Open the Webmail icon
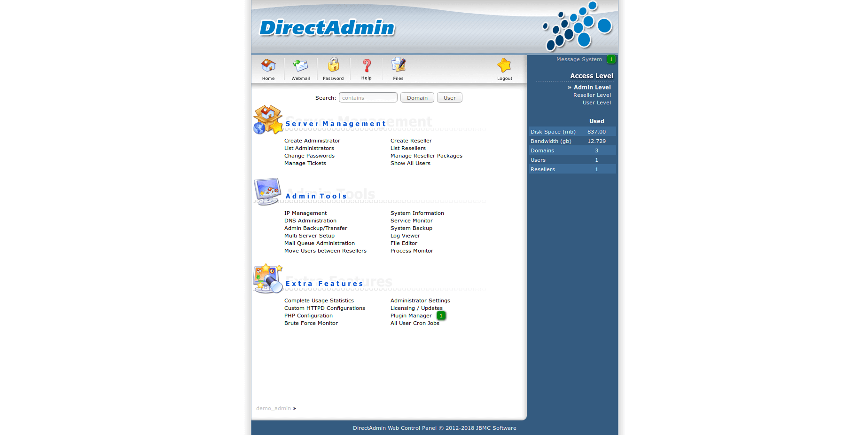The image size is (868, 435). pyautogui.click(x=300, y=66)
